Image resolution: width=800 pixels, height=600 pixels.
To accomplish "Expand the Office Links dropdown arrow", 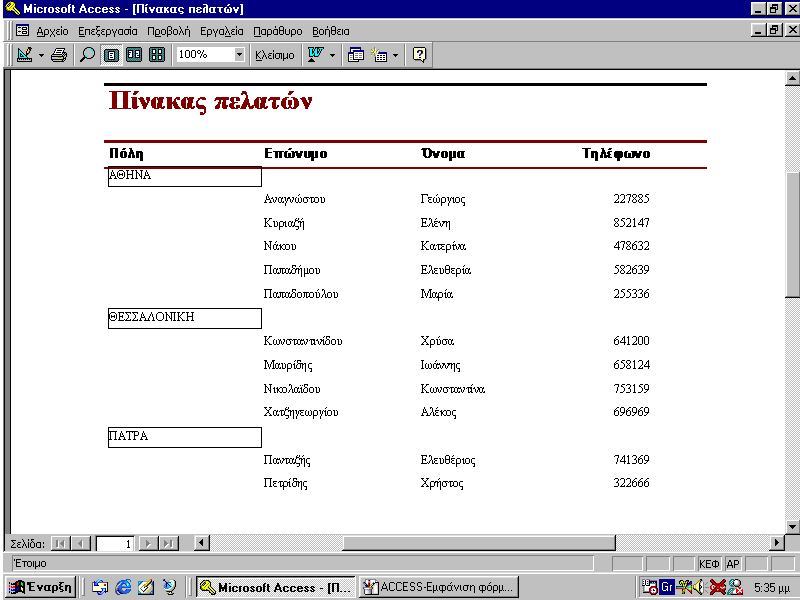I will pyautogui.click(x=333, y=55).
